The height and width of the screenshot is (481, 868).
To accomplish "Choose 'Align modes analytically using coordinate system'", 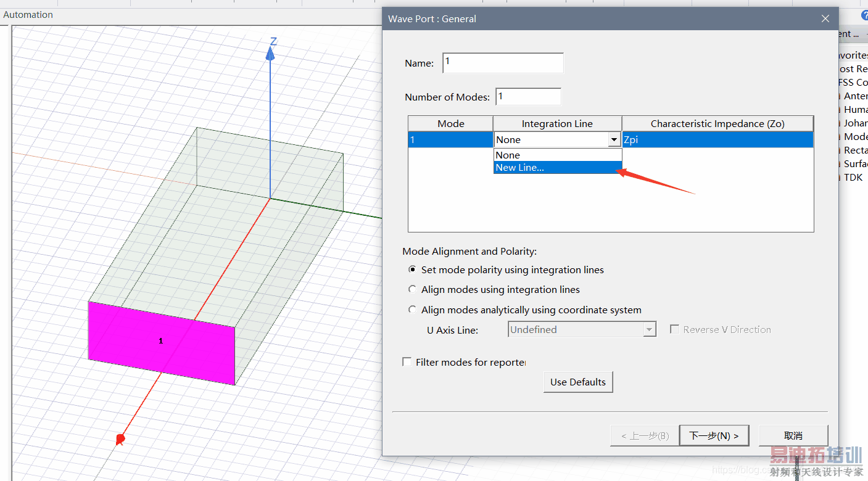I will point(413,310).
